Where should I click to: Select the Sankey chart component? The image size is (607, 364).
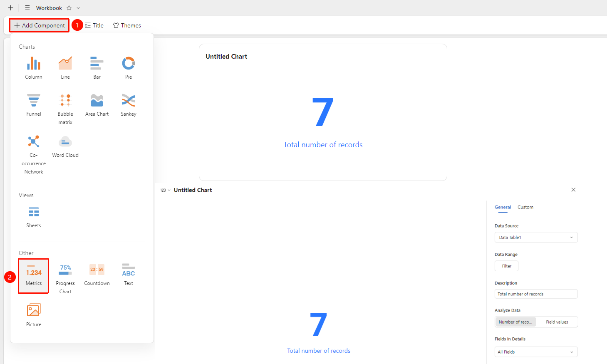129,105
